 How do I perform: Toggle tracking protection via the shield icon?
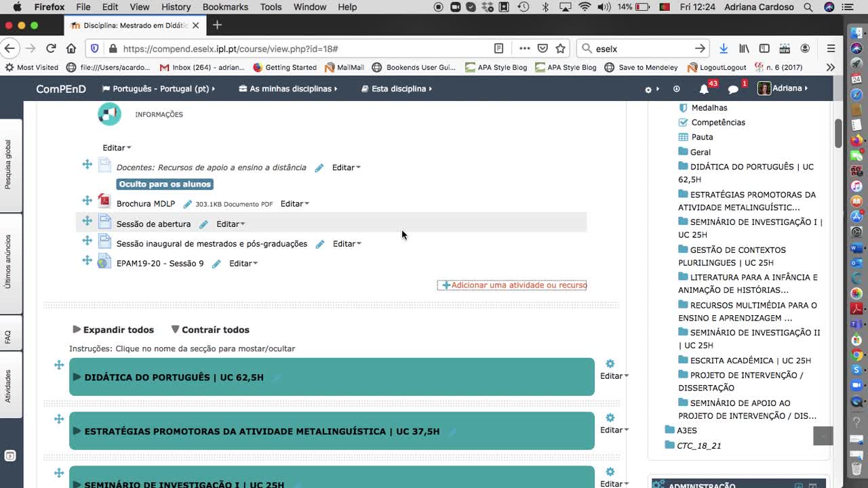[x=94, y=48]
